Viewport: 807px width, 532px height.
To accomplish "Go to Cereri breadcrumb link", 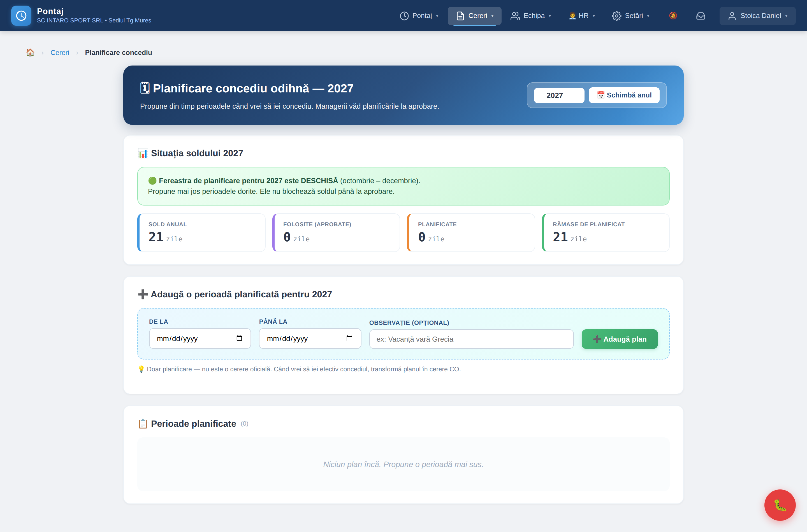I will (60, 53).
